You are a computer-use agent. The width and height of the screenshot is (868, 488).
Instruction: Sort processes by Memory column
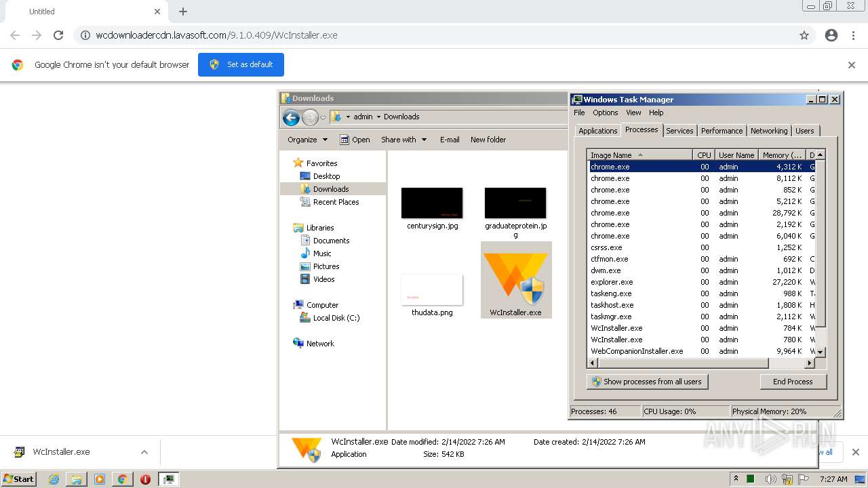click(x=783, y=155)
